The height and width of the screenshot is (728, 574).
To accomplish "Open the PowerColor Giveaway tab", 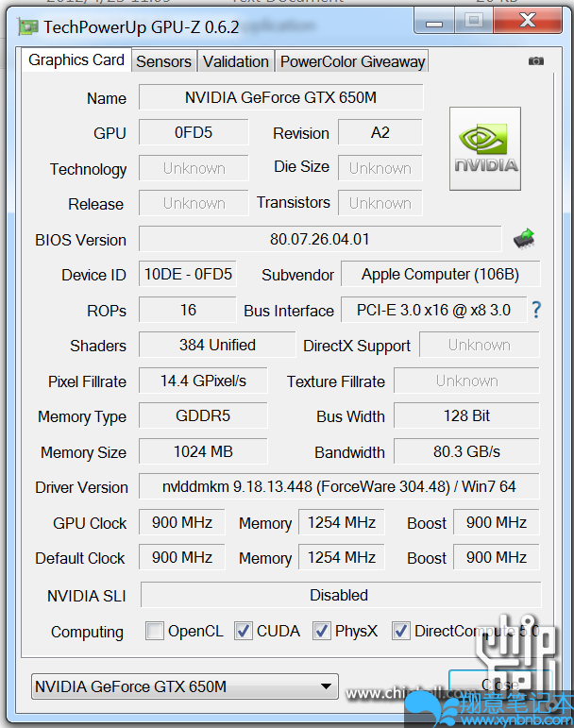I will click(x=352, y=61).
